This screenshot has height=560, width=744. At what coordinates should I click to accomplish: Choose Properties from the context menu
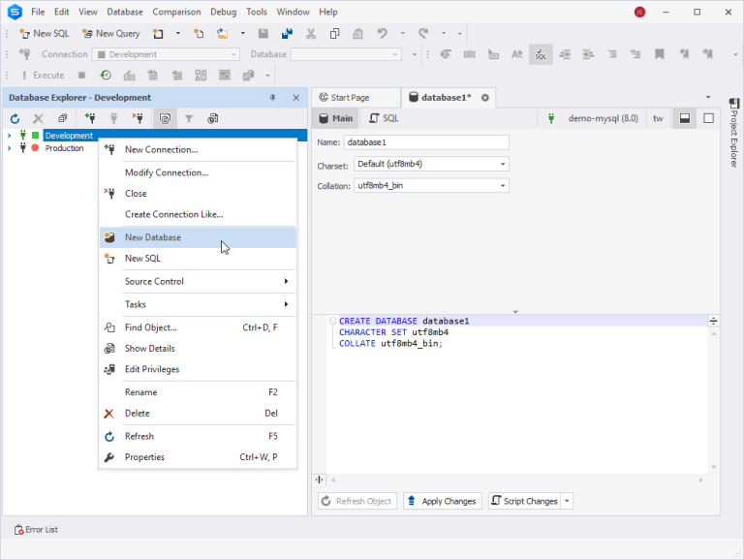198,457
